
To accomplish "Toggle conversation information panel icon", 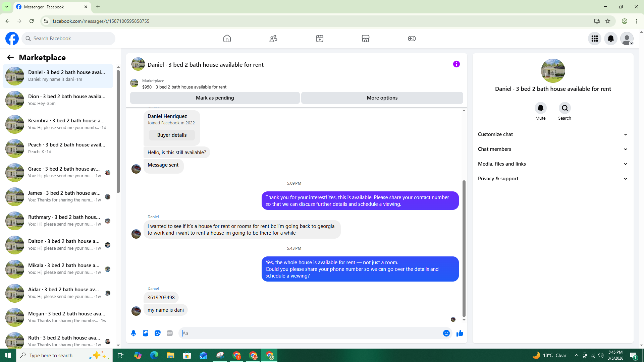I will coord(456,64).
